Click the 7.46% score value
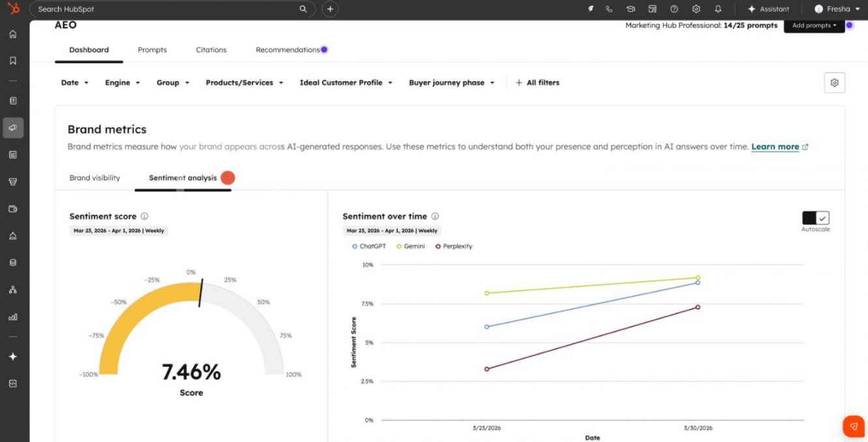Viewport: 868px width, 442px height. tap(192, 372)
